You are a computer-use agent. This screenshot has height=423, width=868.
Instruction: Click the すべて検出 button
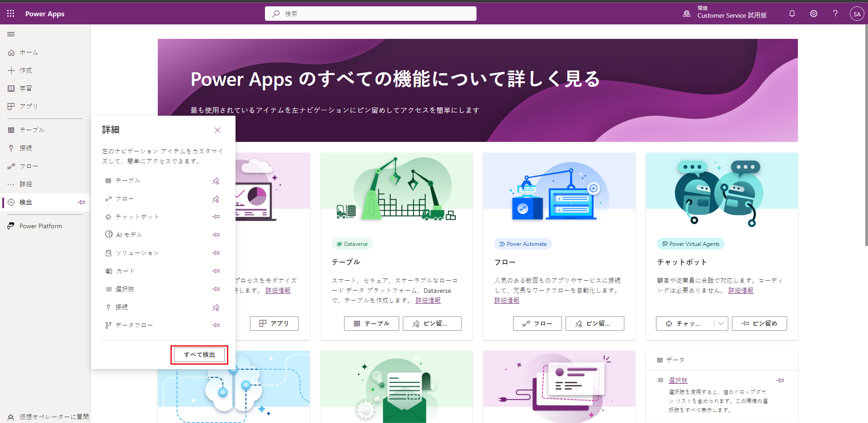tap(199, 355)
